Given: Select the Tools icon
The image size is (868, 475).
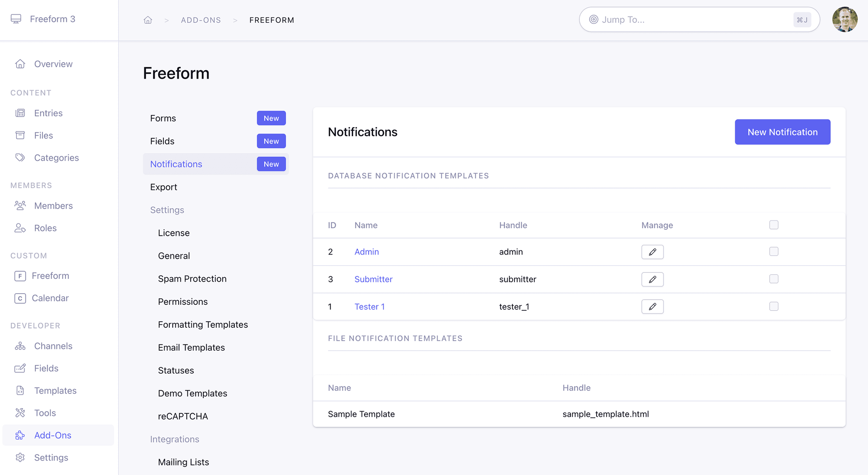Looking at the screenshot, I should pyautogui.click(x=20, y=412).
